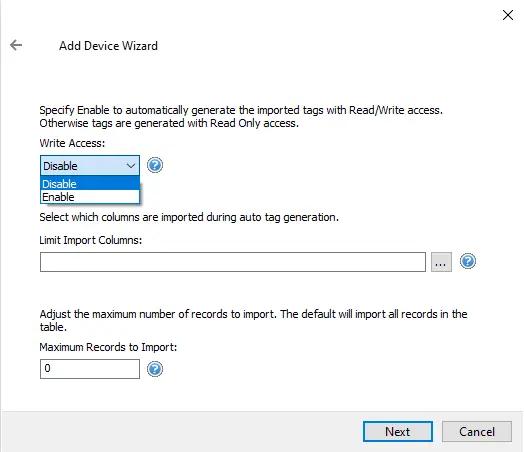Go back using the wizard's left arrow
The image size is (524, 452).
click(16, 45)
